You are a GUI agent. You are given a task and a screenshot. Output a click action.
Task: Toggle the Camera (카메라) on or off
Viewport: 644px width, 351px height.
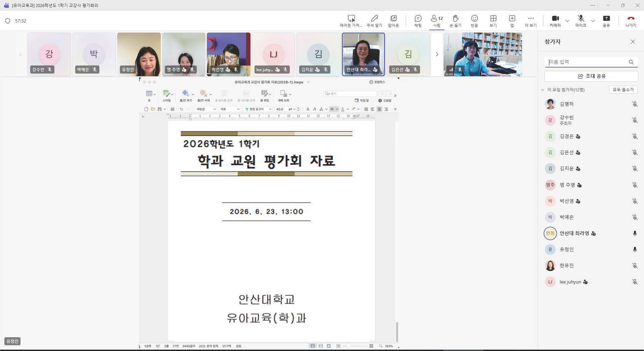point(555,21)
